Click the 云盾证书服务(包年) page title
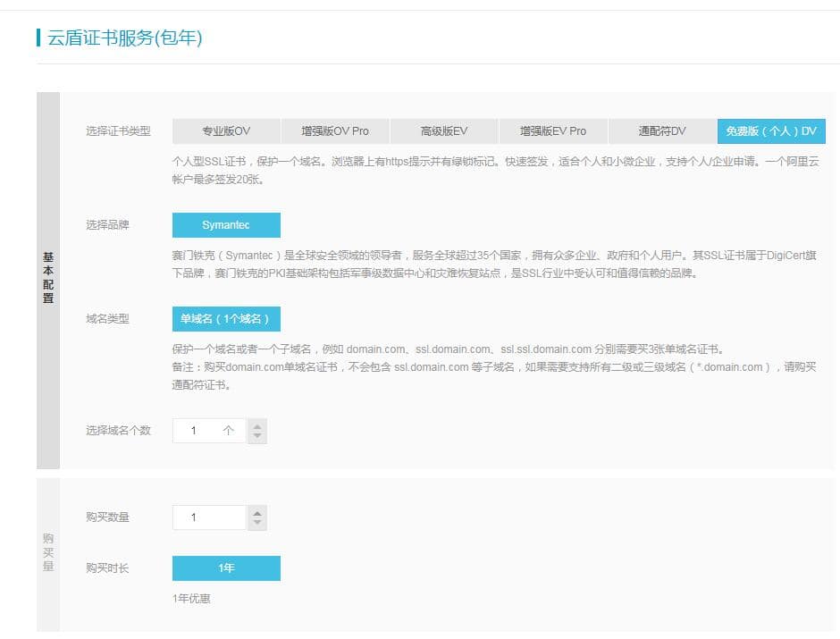 [116, 38]
